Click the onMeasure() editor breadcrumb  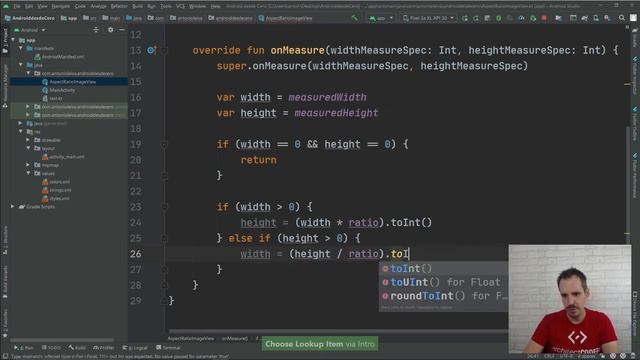[235, 338]
